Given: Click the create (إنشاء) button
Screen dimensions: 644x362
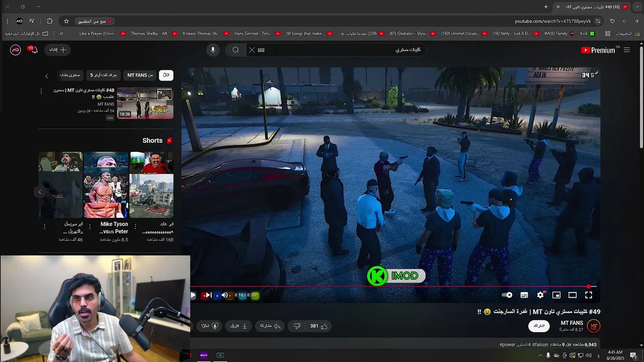Looking at the screenshot, I should pos(58,50).
